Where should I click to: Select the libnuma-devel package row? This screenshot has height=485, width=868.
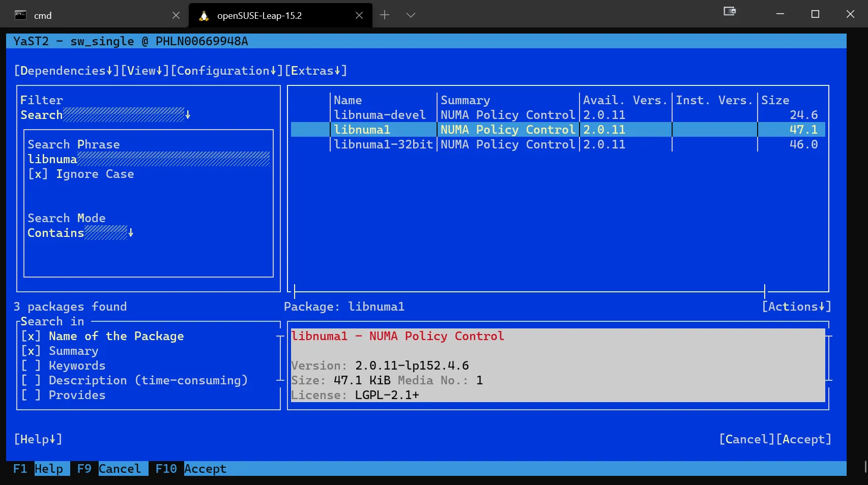380,115
